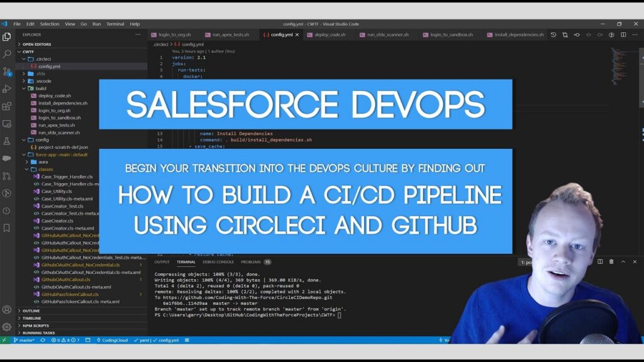Collapse the CWTF workspace root
This screenshot has width=644, height=362.
pyautogui.click(x=28, y=52)
